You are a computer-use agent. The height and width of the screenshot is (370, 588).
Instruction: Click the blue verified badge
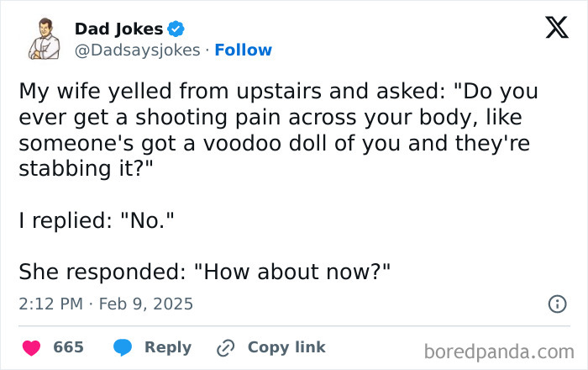[176, 29]
